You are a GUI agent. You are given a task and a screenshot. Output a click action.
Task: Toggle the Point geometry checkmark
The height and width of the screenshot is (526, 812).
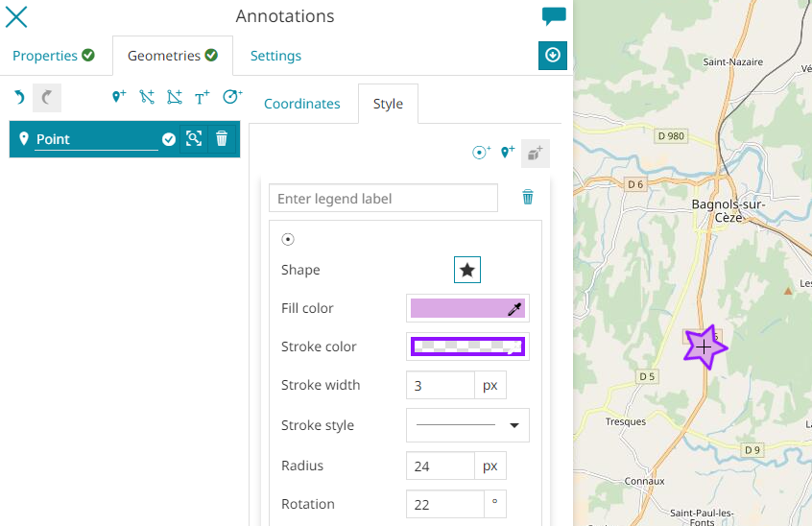(169, 139)
